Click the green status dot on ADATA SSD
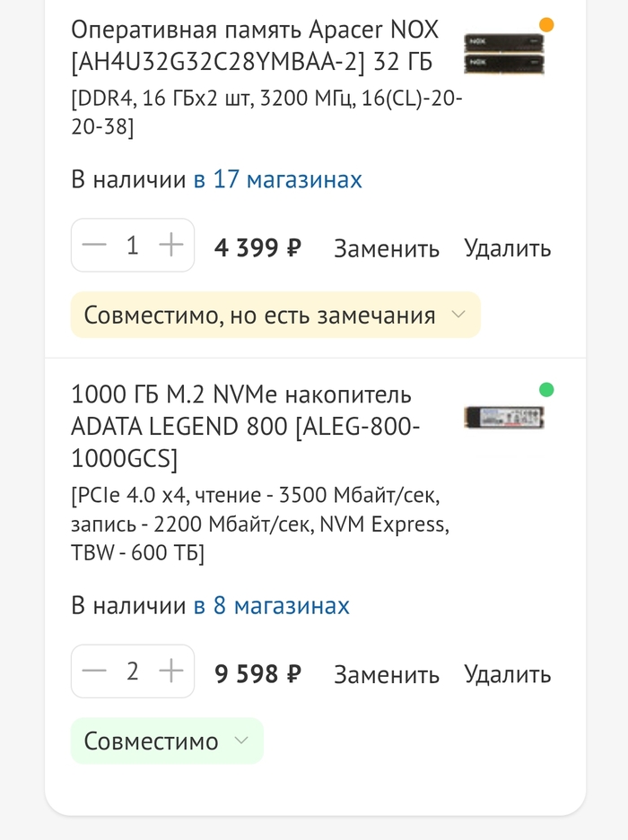This screenshot has height=840, width=628. tap(545, 389)
